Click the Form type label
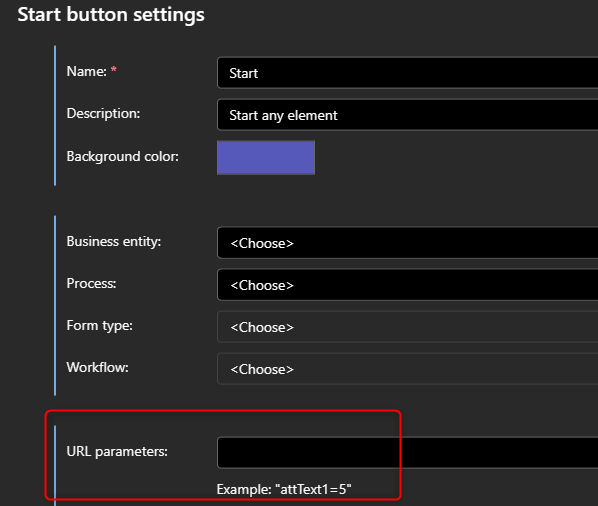This screenshot has height=506, width=598. tap(100, 326)
